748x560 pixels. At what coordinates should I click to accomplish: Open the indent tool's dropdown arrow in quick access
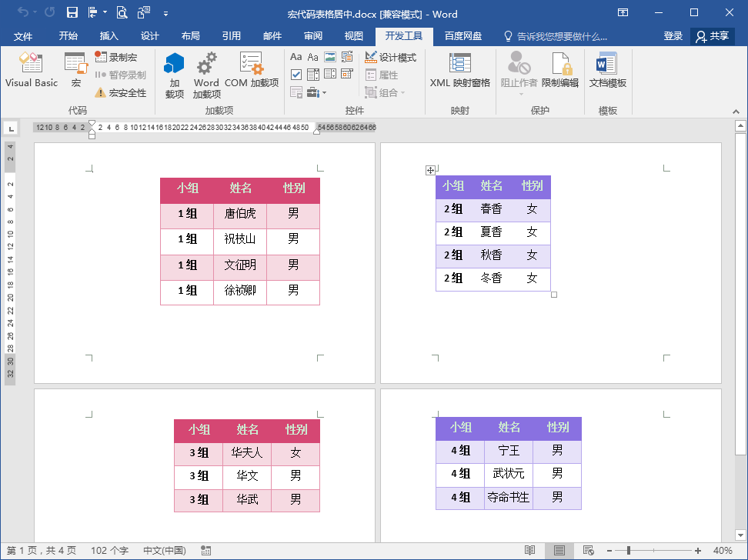click(105, 12)
